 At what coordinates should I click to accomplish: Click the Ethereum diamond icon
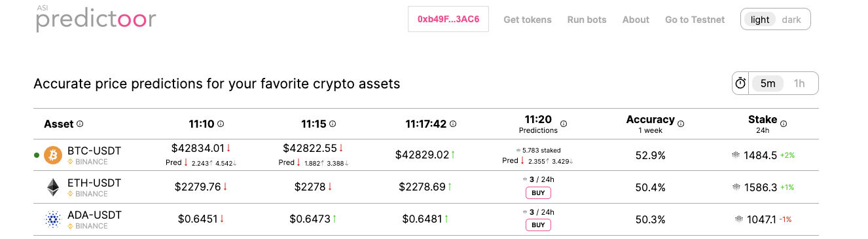point(52,187)
